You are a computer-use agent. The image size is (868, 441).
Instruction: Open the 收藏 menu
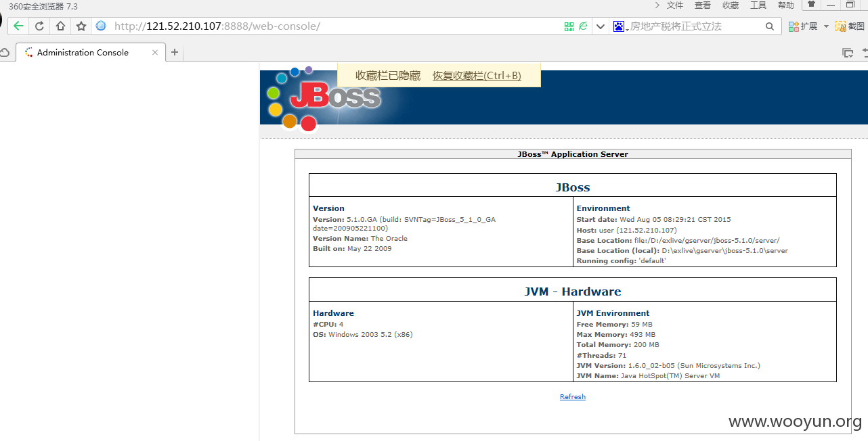click(x=731, y=5)
